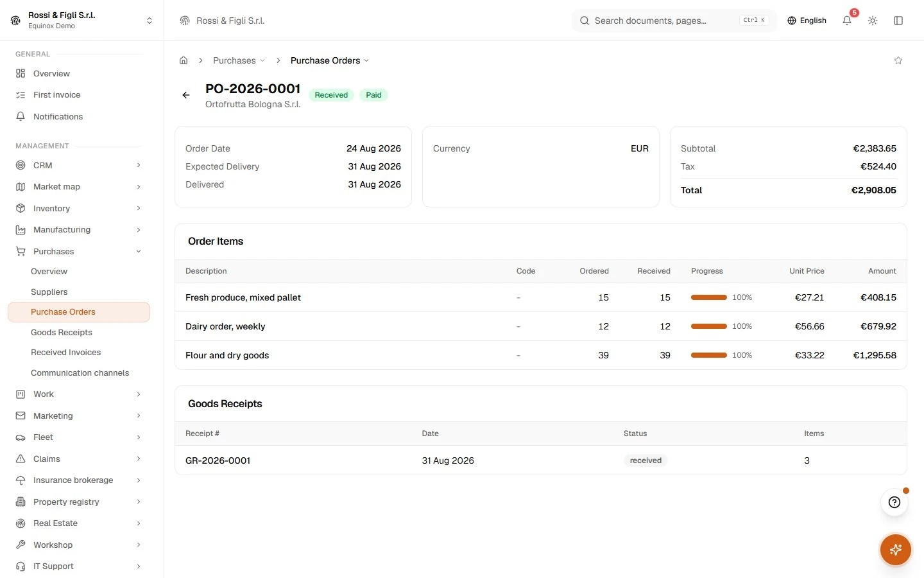Open the Purchases breadcrumb dropdown
The image size is (924, 578).
[239, 60]
